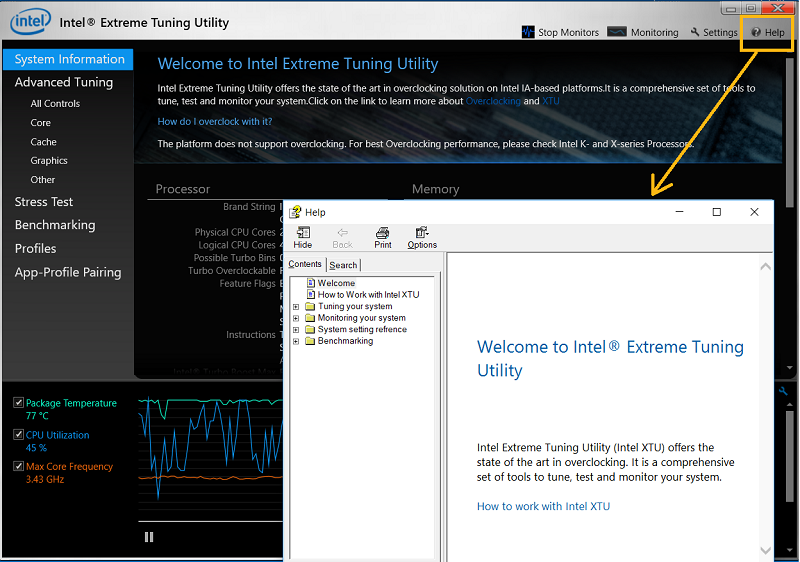Screen dimensions: 800x562
Task: Open the Benchmarking sidebar section
Action: pyautogui.click(x=55, y=225)
